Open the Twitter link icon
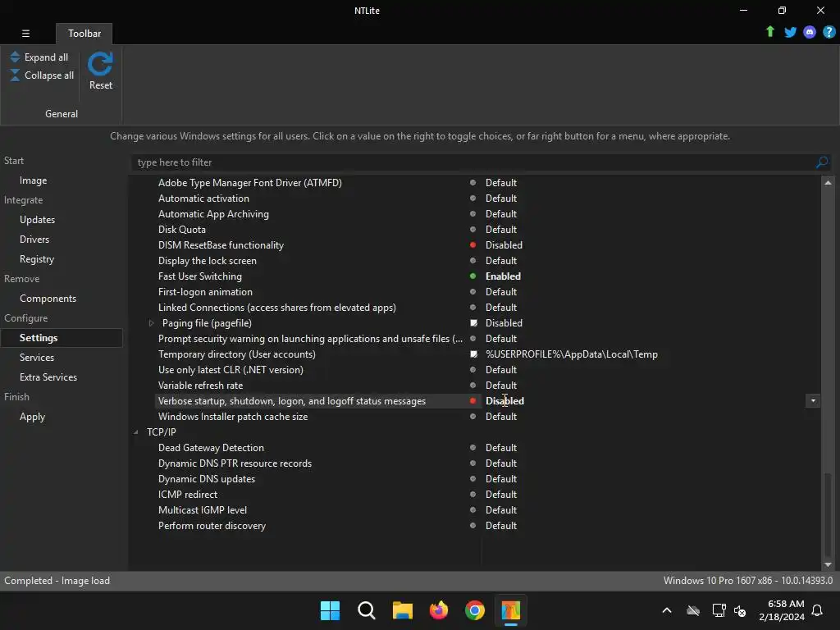 pos(790,32)
